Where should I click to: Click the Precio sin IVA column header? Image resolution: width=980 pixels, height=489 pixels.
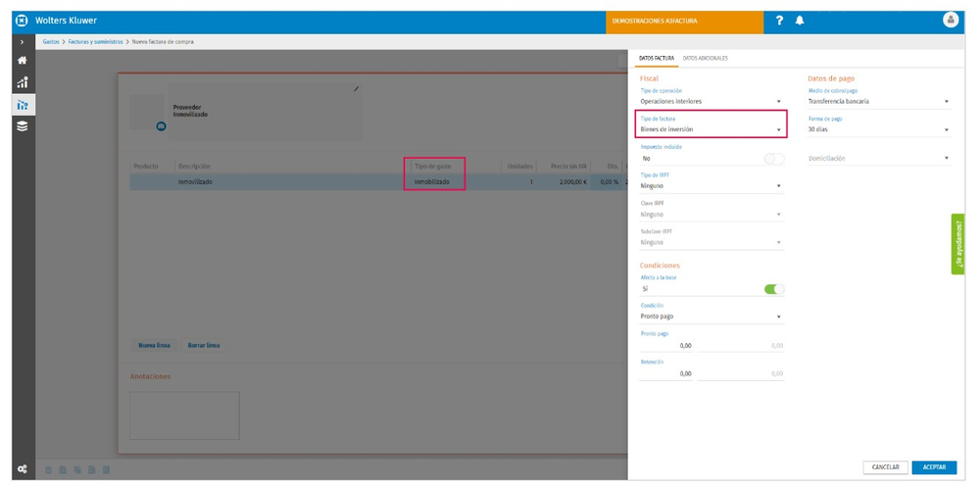pyautogui.click(x=568, y=167)
